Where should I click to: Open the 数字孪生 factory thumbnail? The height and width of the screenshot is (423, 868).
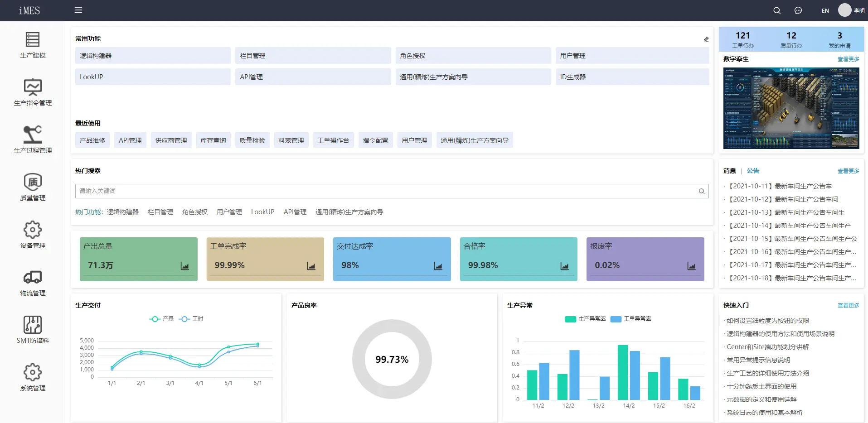click(x=791, y=108)
